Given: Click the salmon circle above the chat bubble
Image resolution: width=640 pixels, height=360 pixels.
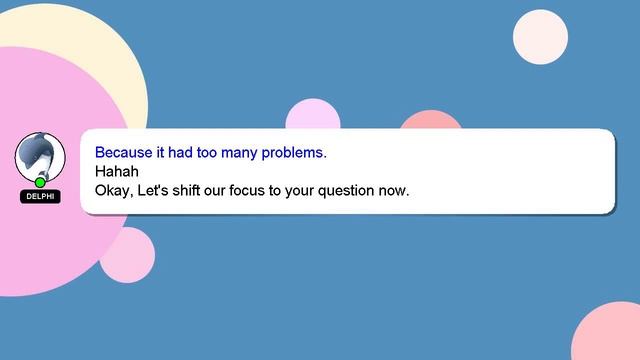Looking at the screenshot, I should click(x=431, y=120).
